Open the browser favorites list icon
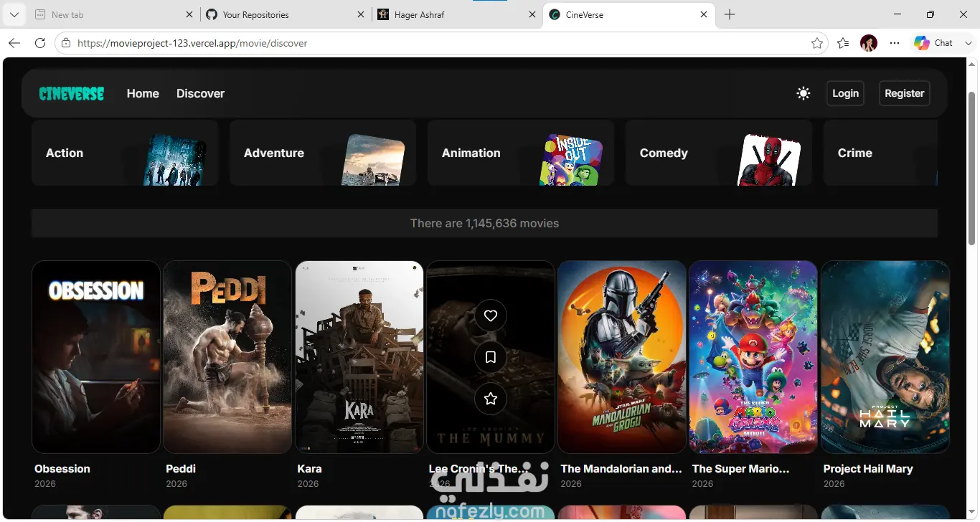 coord(843,43)
